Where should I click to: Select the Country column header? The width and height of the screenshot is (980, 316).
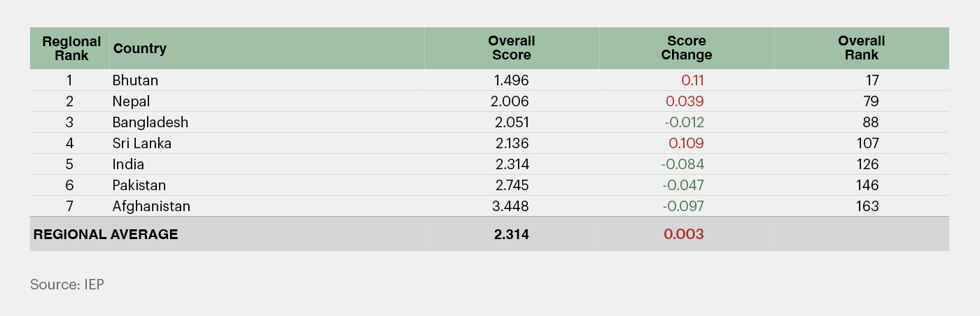click(x=140, y=48)
